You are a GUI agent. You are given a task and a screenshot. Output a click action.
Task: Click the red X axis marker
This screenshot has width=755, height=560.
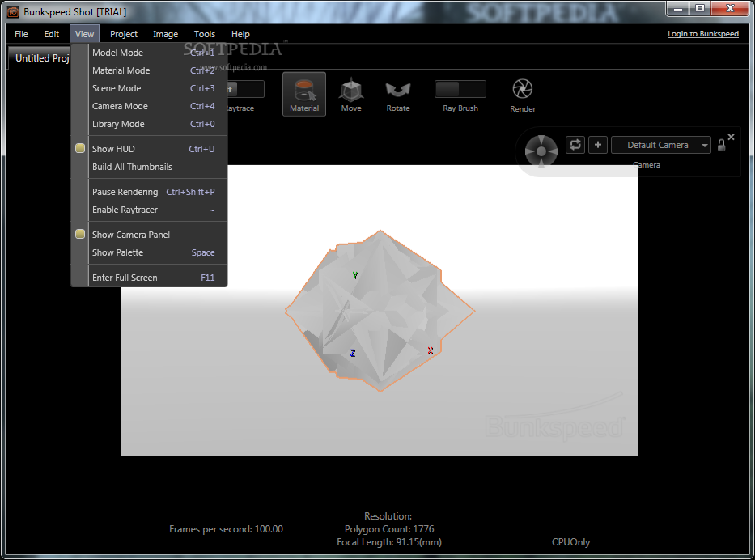click(x=431, y=350)
